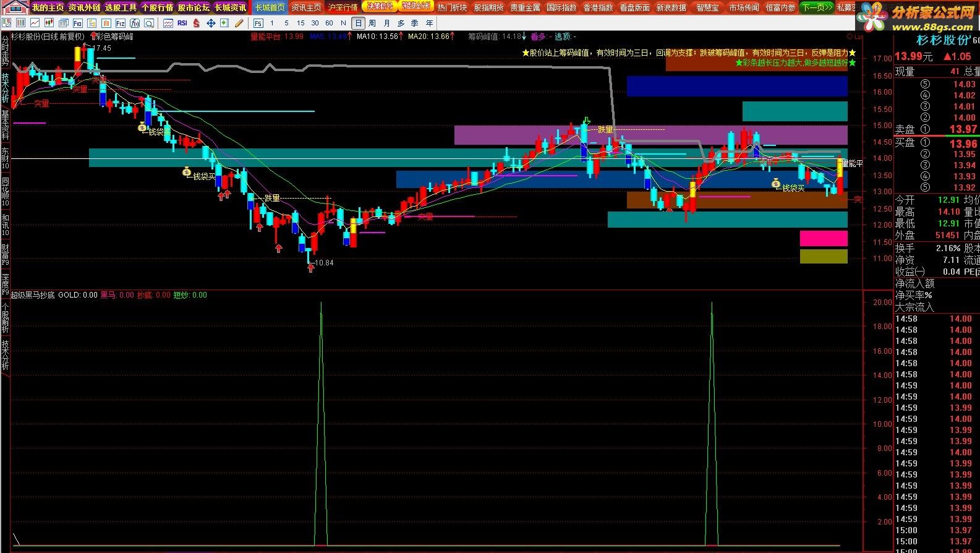980x553 pixels.
Task: Select the N custom period button
Action: [343, 23]
